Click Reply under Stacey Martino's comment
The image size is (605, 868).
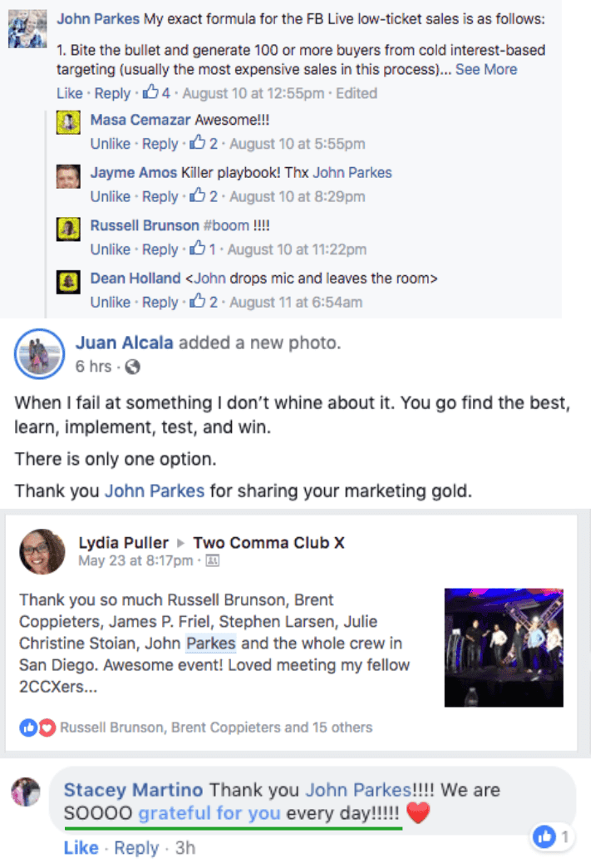[x=136, y=847]
